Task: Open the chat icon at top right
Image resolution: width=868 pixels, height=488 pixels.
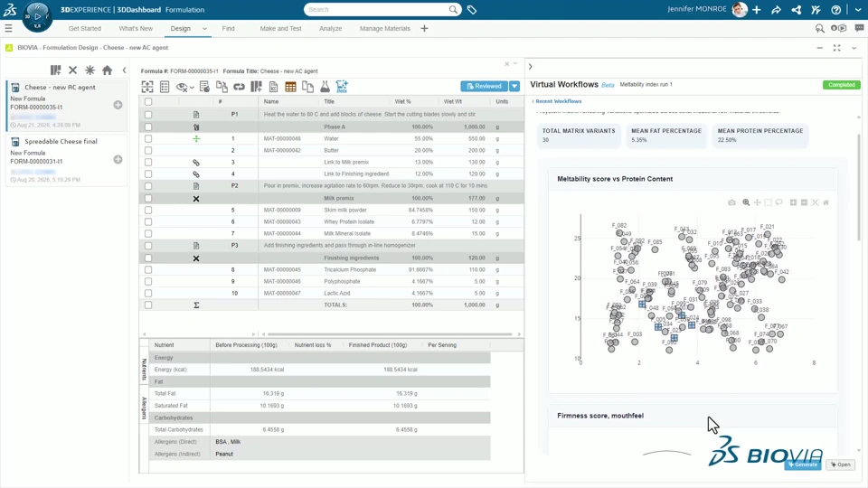Action: click(x=859, y=28)
